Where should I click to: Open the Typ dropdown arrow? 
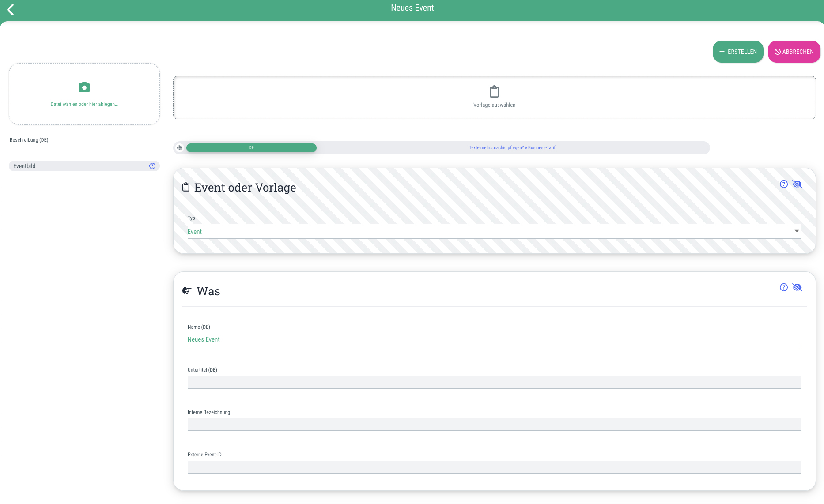[x=797, y=231]
